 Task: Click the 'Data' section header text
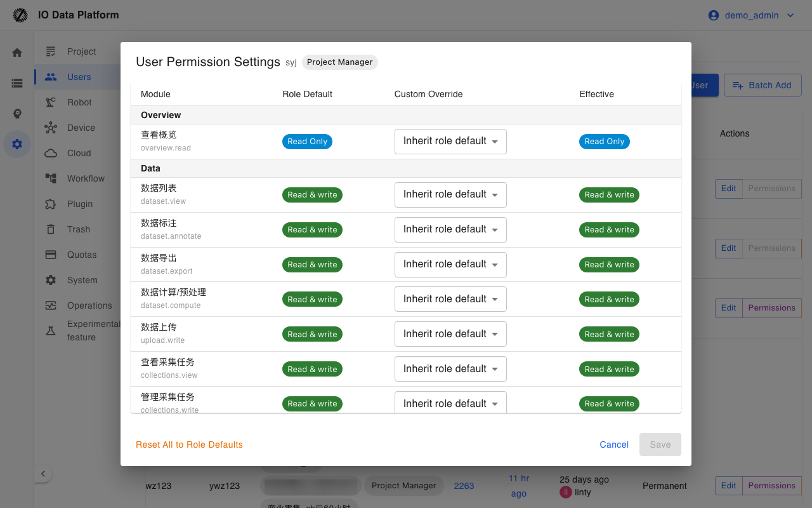tap(150, 168)
